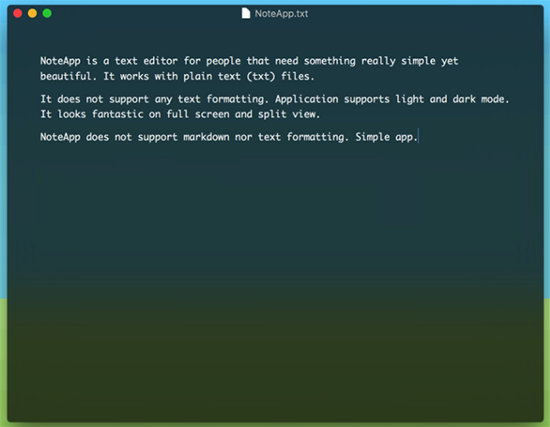Click the word 'yet' at line end
Image resolution: width=550 pixels, height=427 pixels.
(450, 62)
